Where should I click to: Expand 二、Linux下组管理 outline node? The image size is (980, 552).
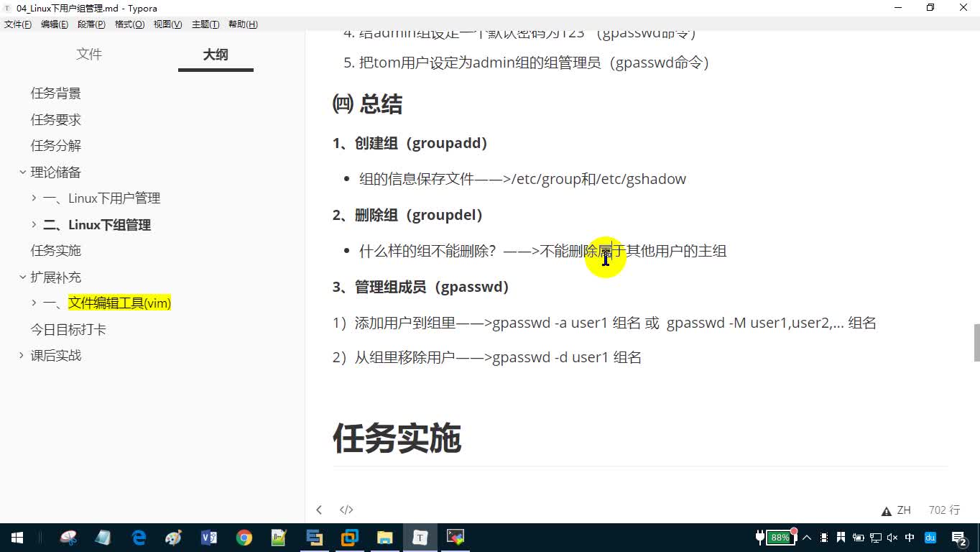[x=34, y=225]
